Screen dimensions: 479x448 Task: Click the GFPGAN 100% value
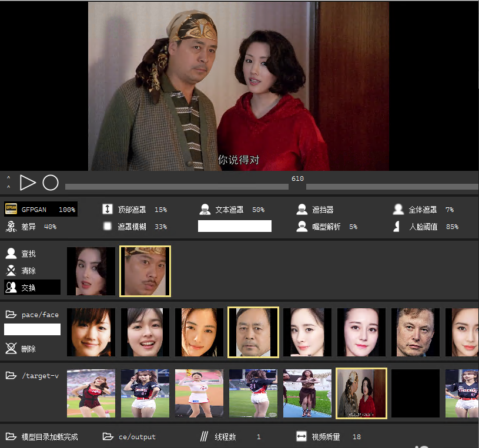pyautogui.click(x=67, y=210)
